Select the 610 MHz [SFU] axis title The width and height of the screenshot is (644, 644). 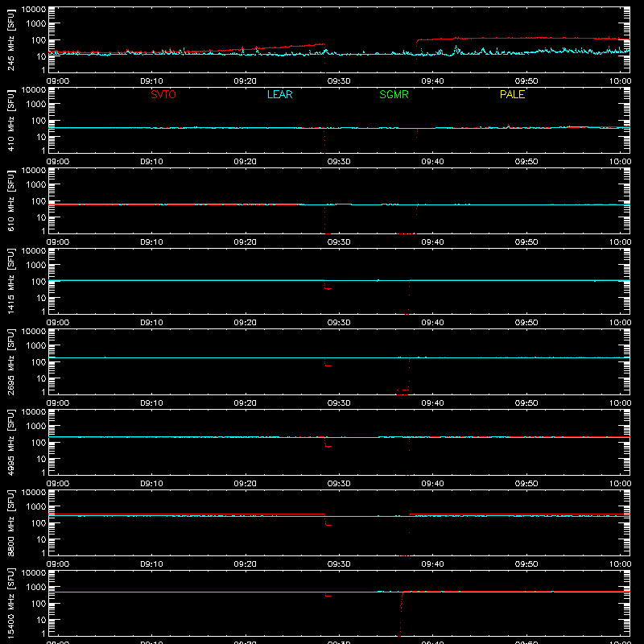pyautogui.click(x=11, y=201)
